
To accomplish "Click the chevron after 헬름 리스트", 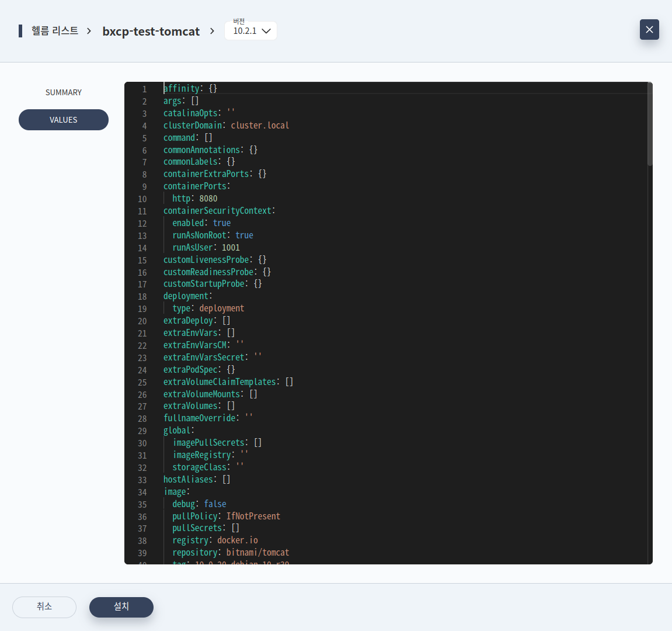I will [x=89, y=31].
